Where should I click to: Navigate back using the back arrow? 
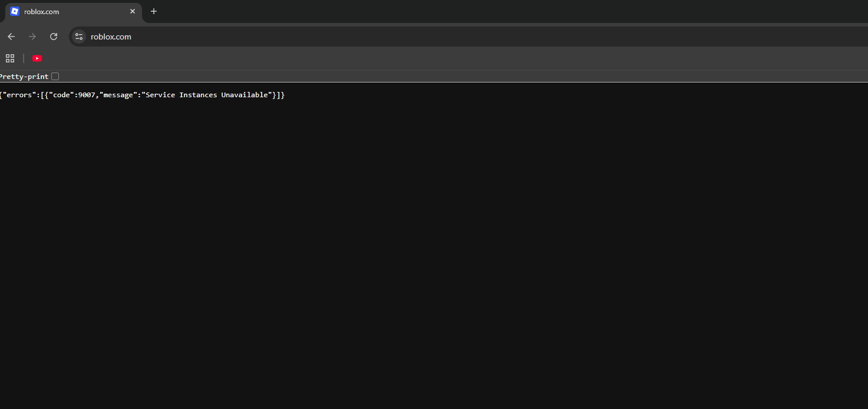click(x=11, y=36)
